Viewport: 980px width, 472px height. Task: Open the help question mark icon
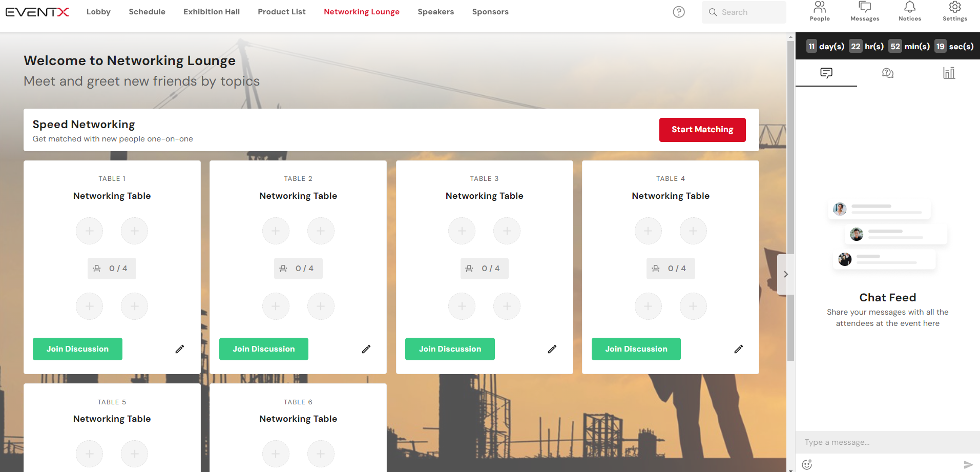click(x=679, y=12)
